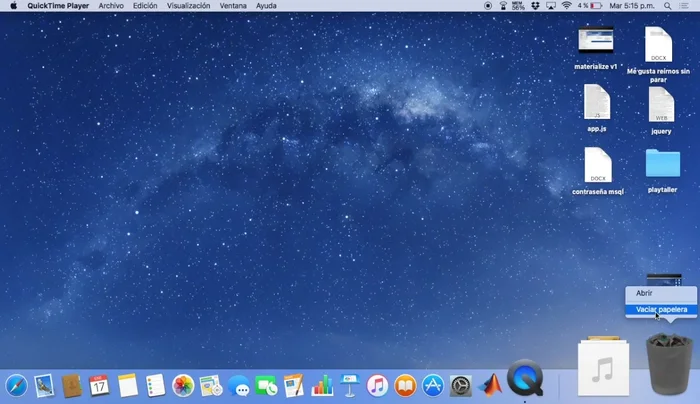Open Messages from the dock
Screen dimensions: 700x404
click(x=238, y=385)
